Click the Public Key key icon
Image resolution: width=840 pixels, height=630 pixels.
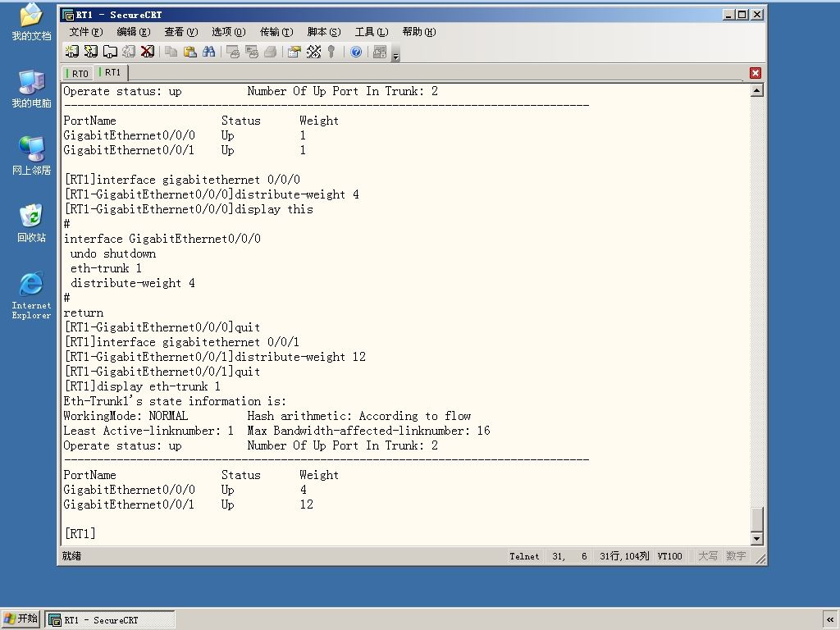pos(331,52)
